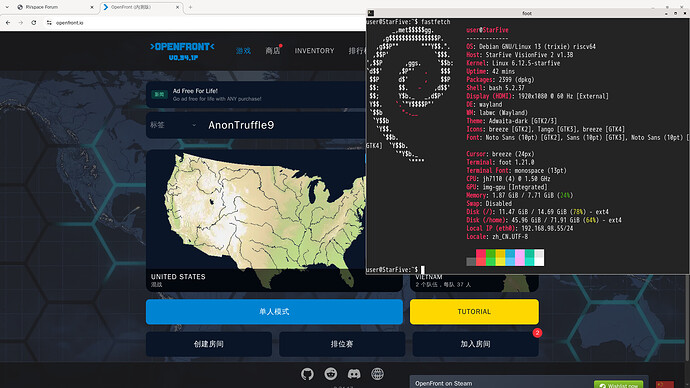The image size is (690, 388).
Task: Click the "CPU: jh7110 (4) @ 1.50 GHz" line
Action: (x=508, y=179)
